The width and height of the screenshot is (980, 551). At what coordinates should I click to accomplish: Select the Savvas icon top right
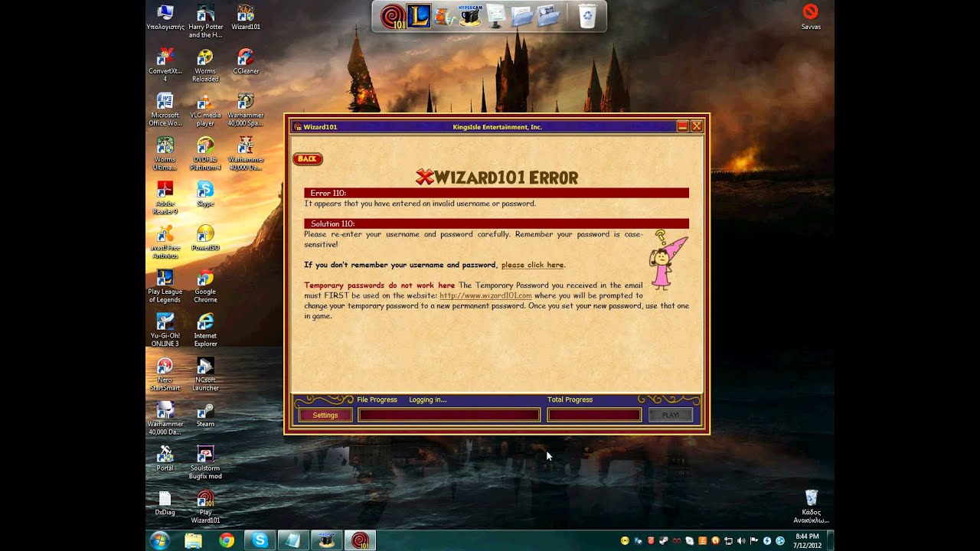(811, 17)
